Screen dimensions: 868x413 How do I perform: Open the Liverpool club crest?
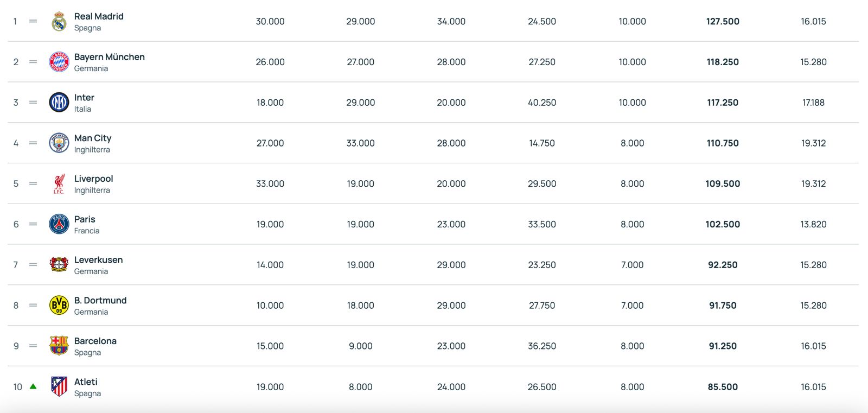59,184
